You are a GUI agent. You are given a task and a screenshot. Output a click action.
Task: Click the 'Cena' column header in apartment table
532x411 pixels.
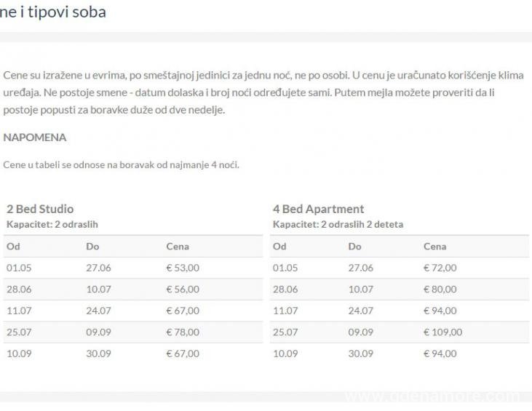(x=434, y=247)
